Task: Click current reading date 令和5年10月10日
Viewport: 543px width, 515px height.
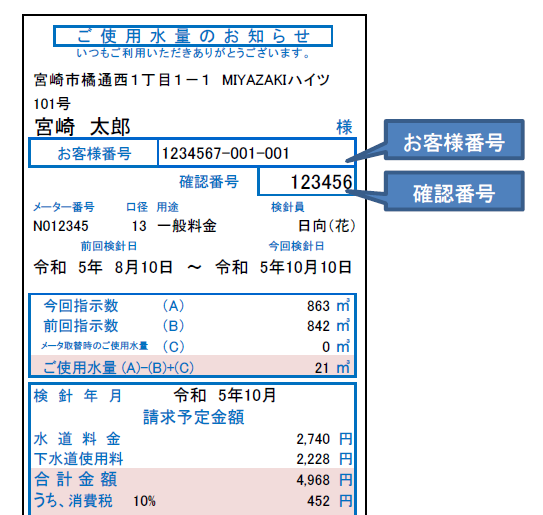Action: pyautogui.click(x=284, y=267)
